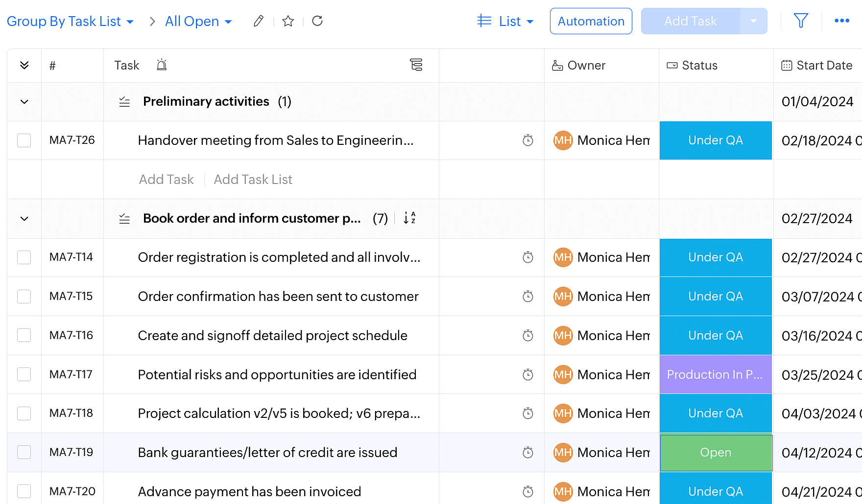This screenshot has height=504, width=862.
Task: Sort the Book order task list A-Z
Action: (409, 218)
